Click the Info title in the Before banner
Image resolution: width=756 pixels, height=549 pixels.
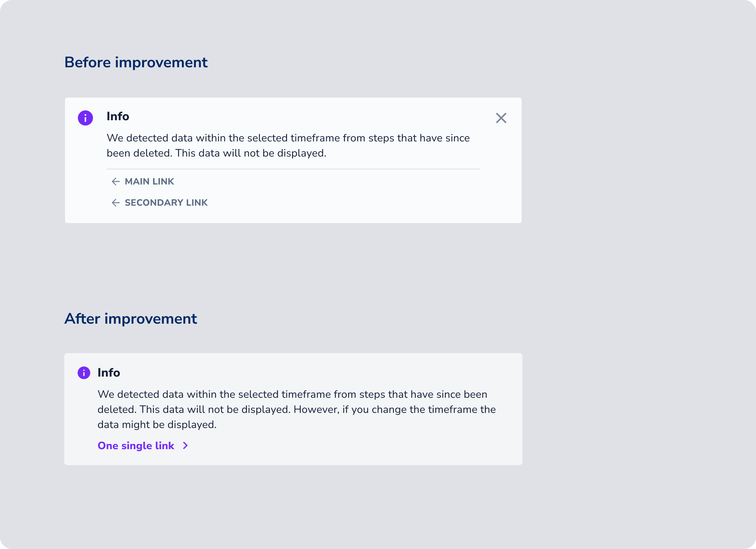[118, 116]
